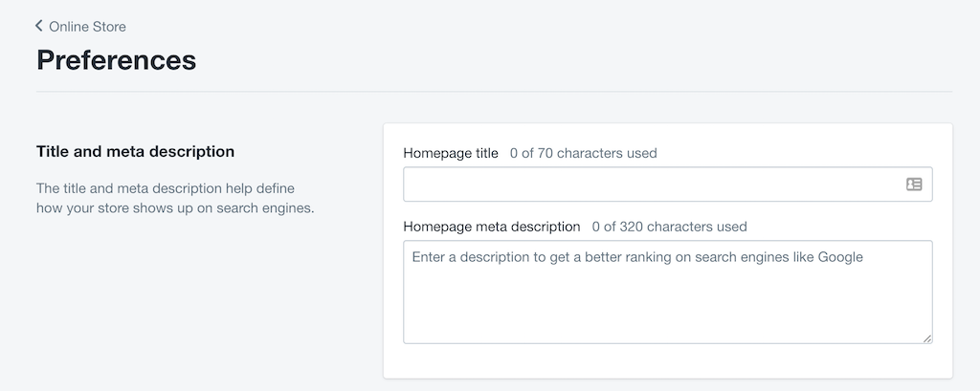Click the Homepage title label
This screenshot has height=391, width=980.
point(451,153)
